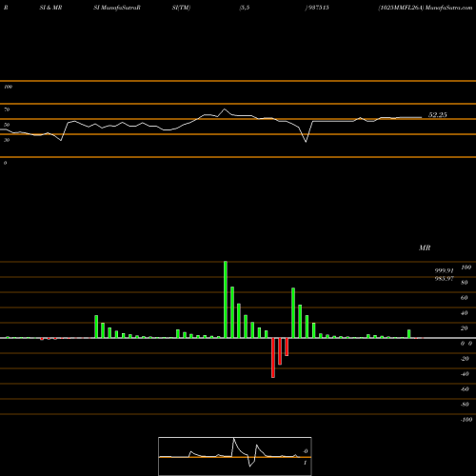Open the mini overview chart thumbnail
Image resolution: width=476 pixels, height=476 pixels.
point(235,456)
